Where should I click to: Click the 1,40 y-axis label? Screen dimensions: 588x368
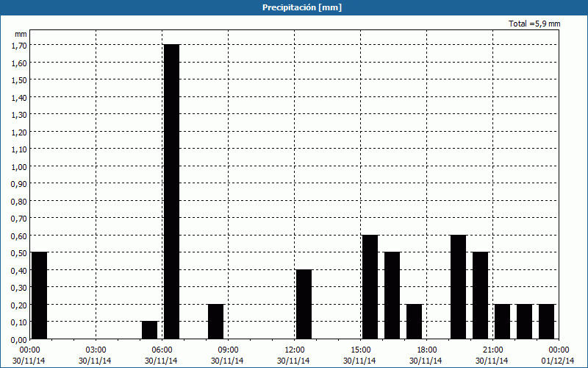pos(20,98)
